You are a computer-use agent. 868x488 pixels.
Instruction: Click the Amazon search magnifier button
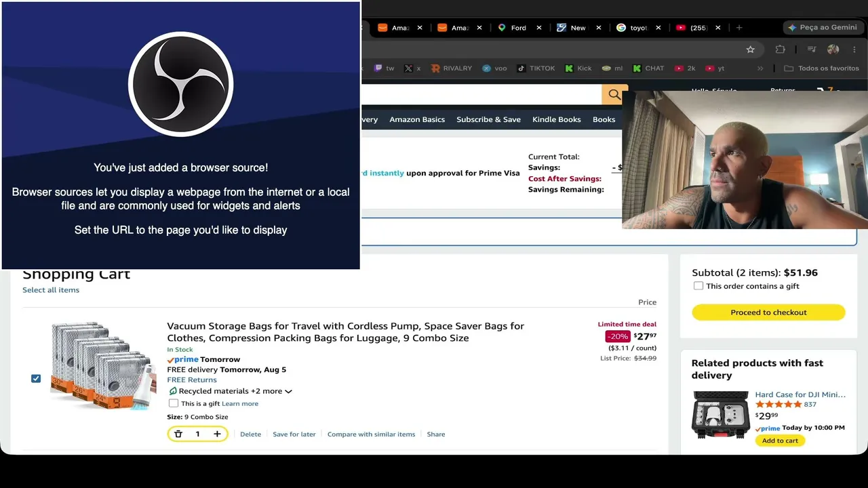[614, 95]
